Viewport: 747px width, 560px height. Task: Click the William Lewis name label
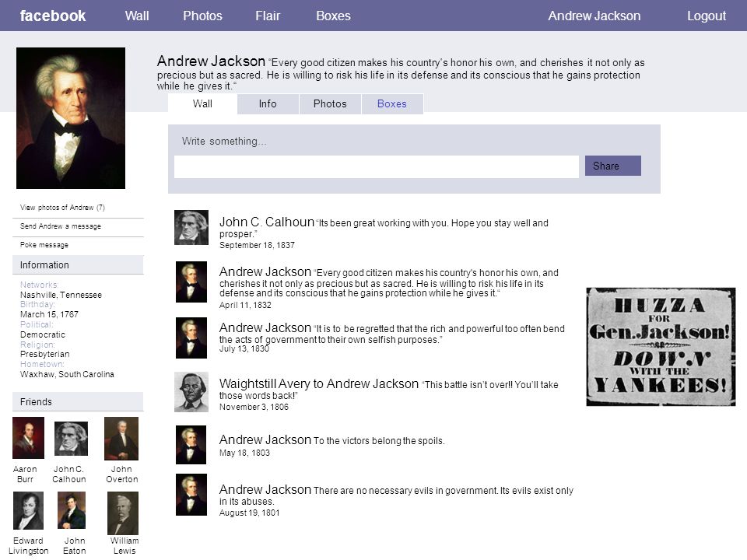[x=124, y=546]
